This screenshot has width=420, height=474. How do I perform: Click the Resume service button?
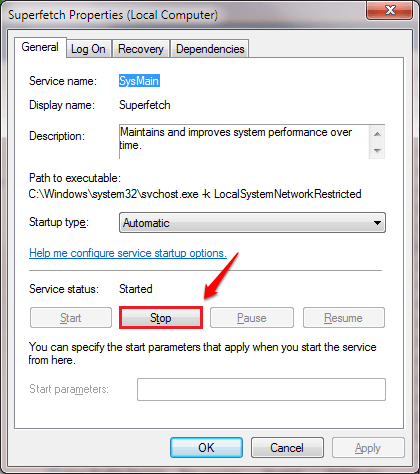tap(343, 318)
